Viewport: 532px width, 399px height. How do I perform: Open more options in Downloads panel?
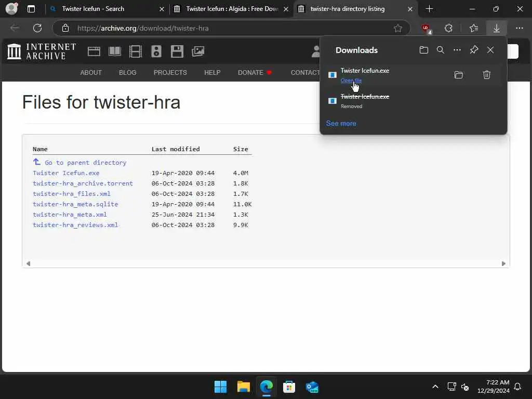[457, 50]
